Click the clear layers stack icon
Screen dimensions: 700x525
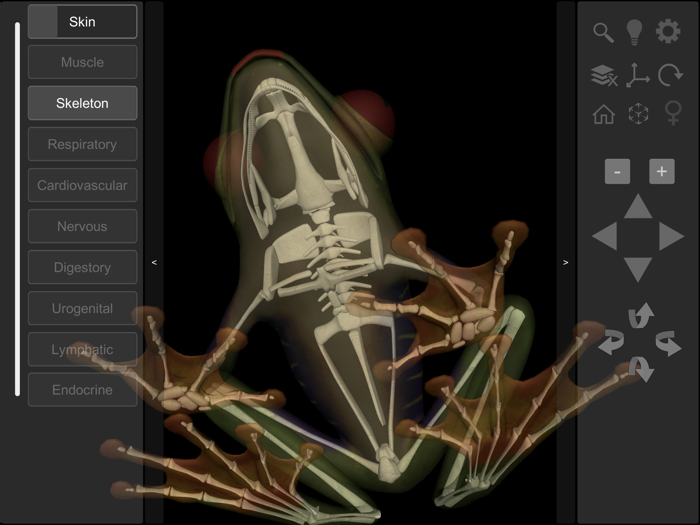(x=604, y=75)
